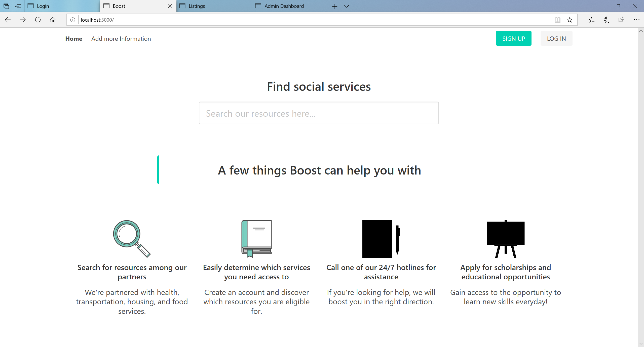Open the favorites hub icon
This screenshot has height=347, width=644.
tap(591, 20)
